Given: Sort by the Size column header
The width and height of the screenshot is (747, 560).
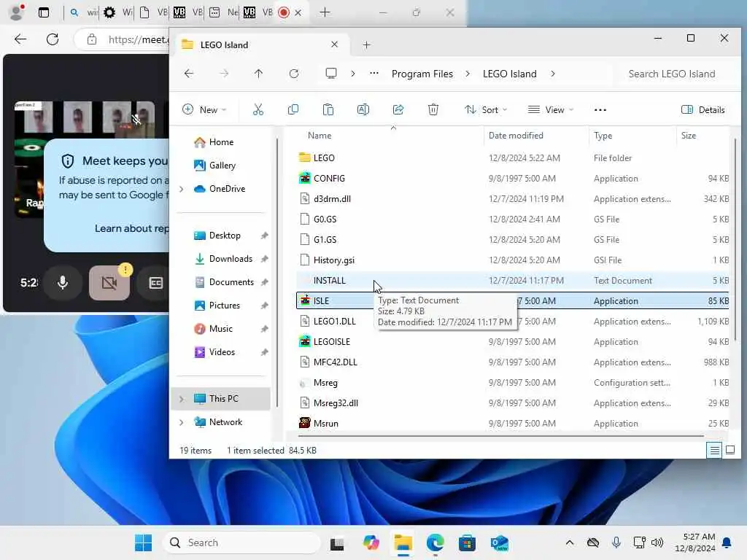Looking at the screenshot, I should pyautogui.click(x=689, y=136).
